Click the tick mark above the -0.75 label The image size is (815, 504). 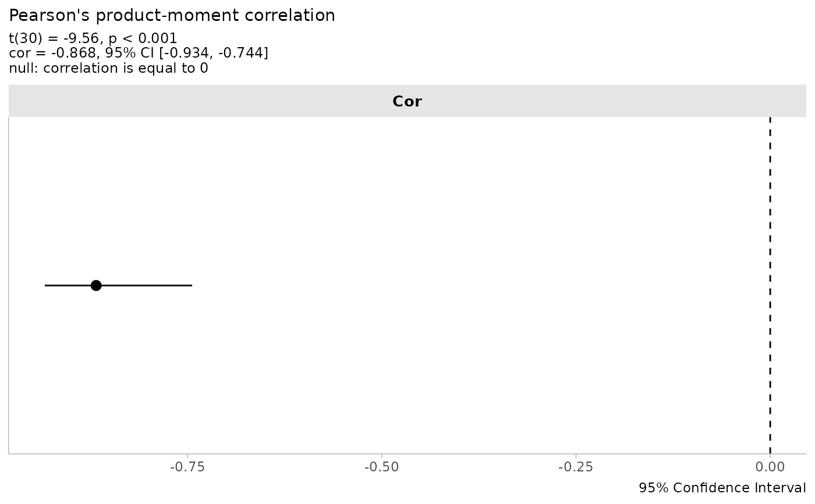coord(187,455)
